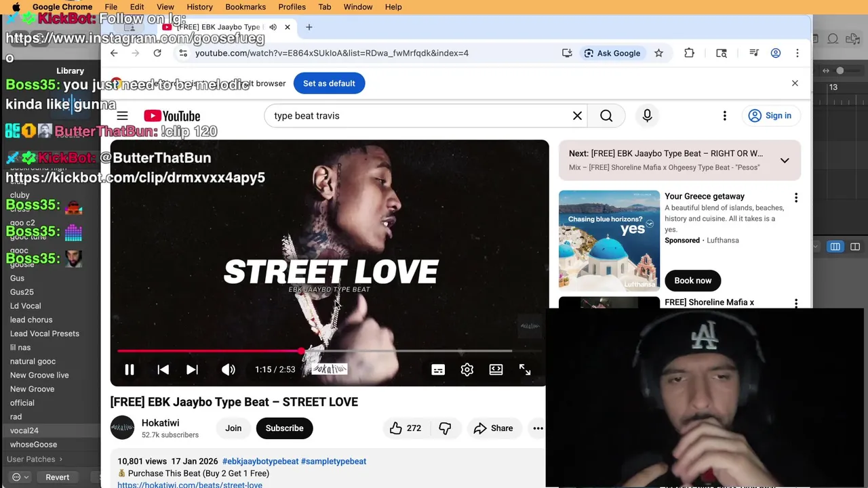
Task: Open #ebkjaaybotypebeat hashtag link
Action: tap(260, 461)
